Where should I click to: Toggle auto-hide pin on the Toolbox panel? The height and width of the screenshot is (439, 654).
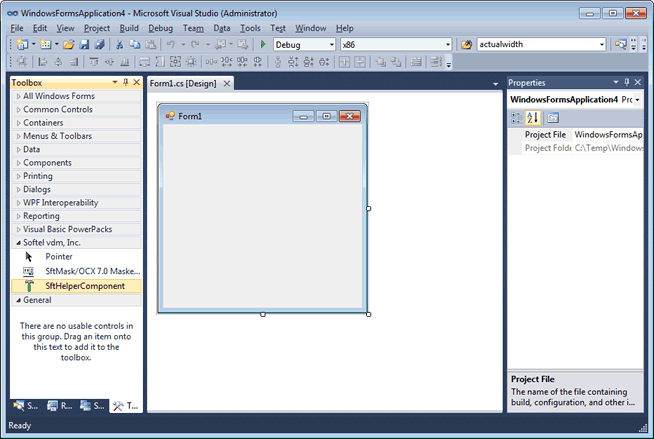(125, 83)
